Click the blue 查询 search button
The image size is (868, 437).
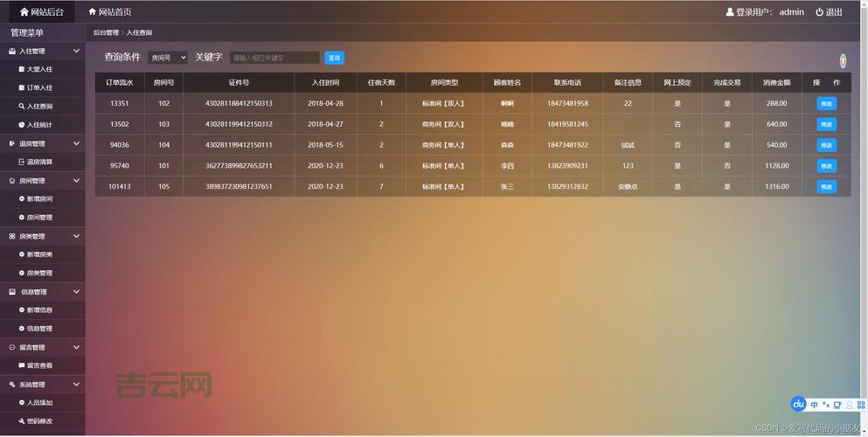335,58
